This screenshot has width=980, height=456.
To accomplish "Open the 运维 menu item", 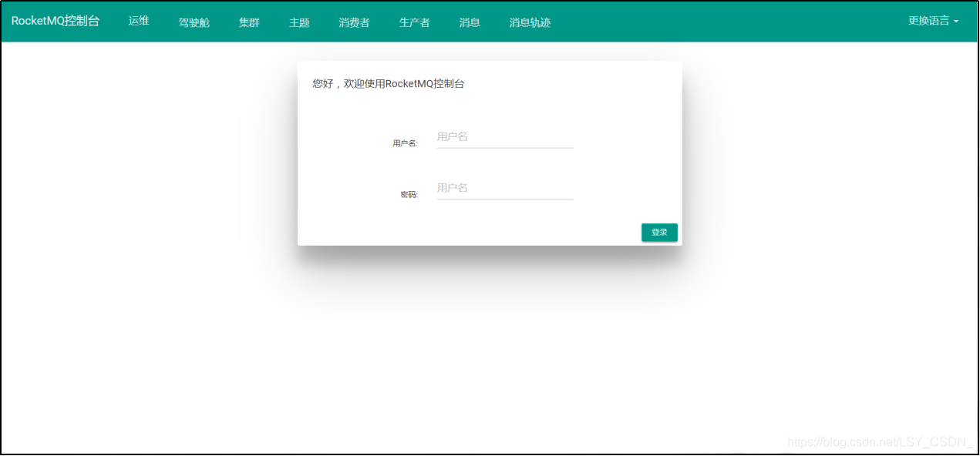I will [x=139, y=22].
